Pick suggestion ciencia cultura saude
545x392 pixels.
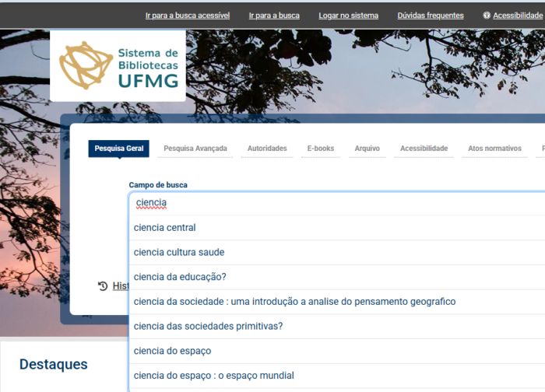pyautogui.click(x=179, y=253)
